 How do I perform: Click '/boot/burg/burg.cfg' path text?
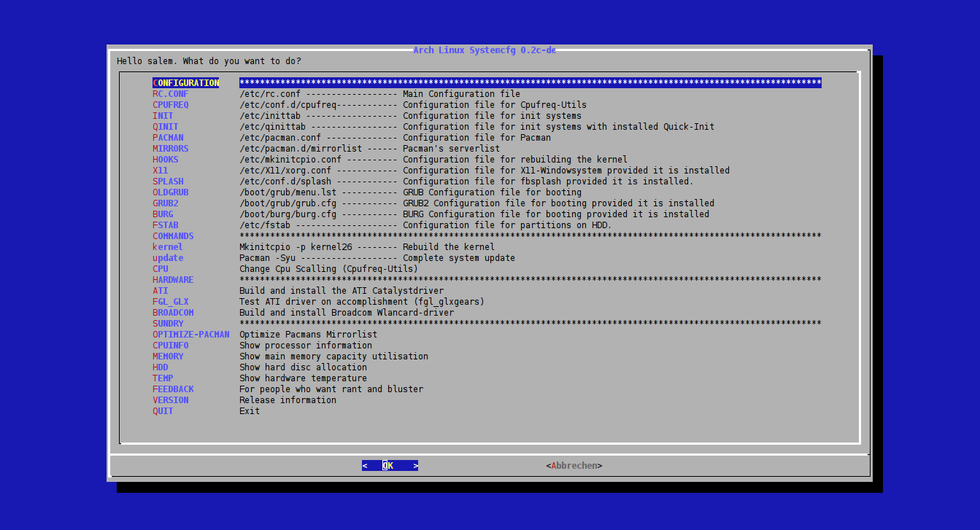click(288, 214)
